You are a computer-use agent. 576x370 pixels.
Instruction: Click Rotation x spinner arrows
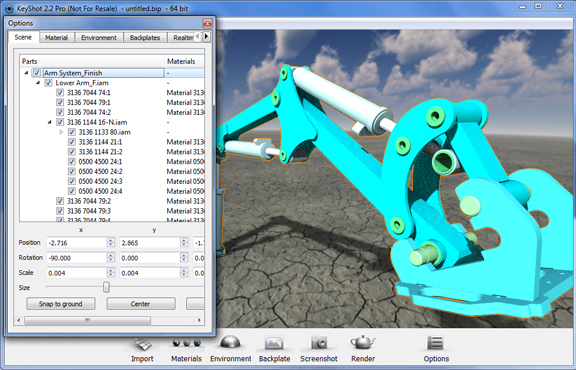[111, 258]
